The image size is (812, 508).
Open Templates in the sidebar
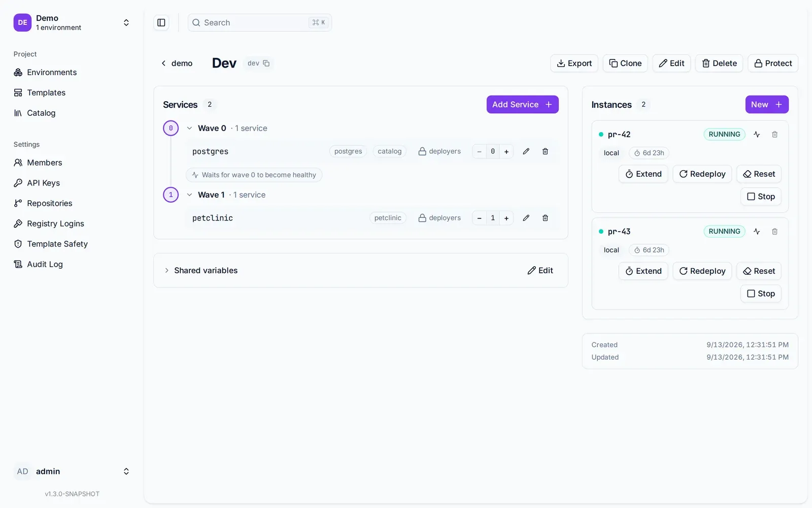[x=72, y=92]
